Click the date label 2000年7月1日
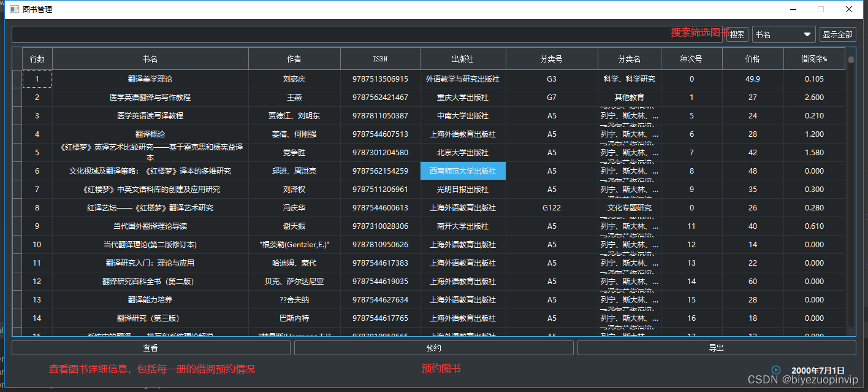868x392 pixels. pos(818,371)
